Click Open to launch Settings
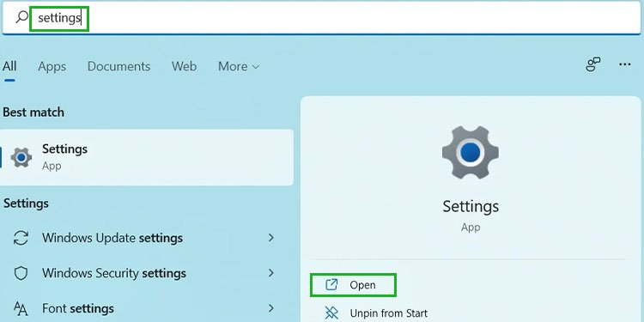This screenshot has width=644, height=322. (x=353, y=284)
